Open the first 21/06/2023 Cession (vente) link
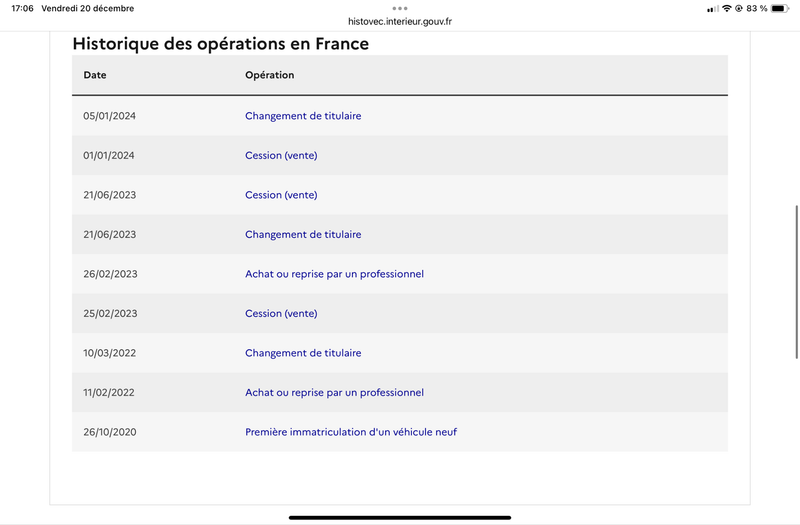The height and width of the screenshot is (525, 800). point(281,195)
